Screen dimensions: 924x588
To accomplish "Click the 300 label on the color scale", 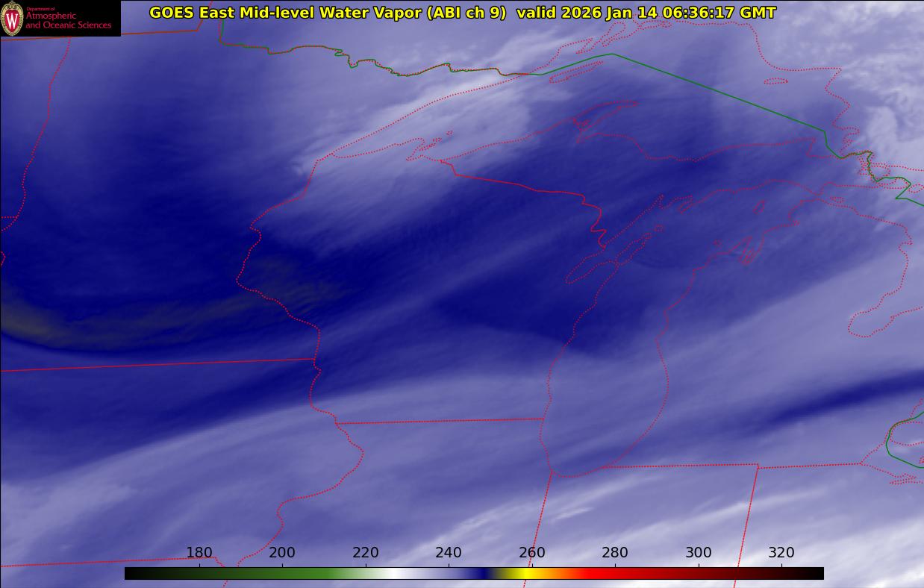I will pos(699,553).
